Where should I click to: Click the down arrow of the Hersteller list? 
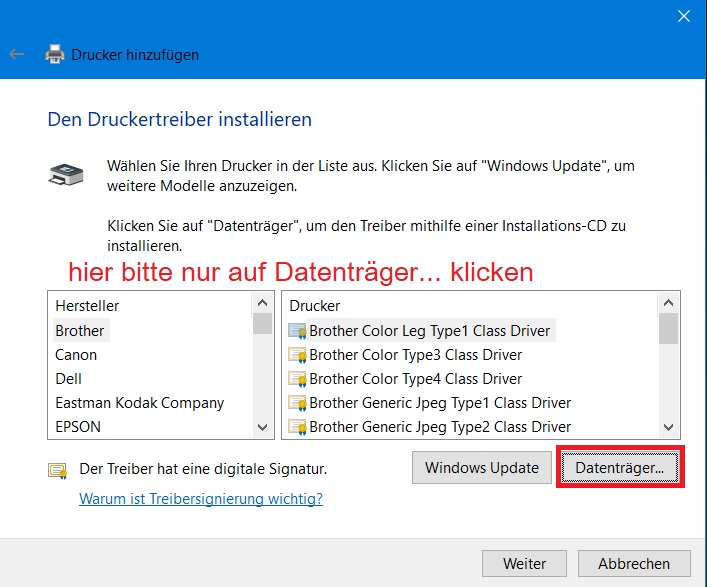pyautogui.click(x=262, y=427)
